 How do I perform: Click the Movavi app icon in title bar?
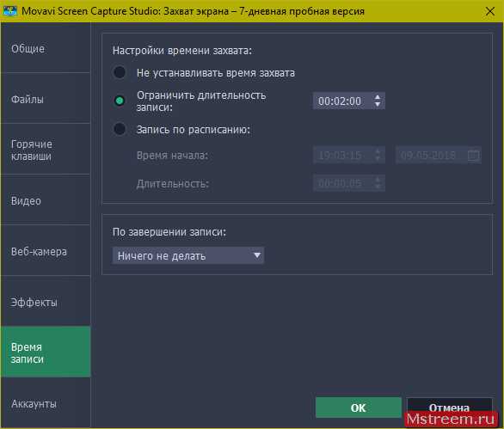pyautogui.click(x=9, y=11)
